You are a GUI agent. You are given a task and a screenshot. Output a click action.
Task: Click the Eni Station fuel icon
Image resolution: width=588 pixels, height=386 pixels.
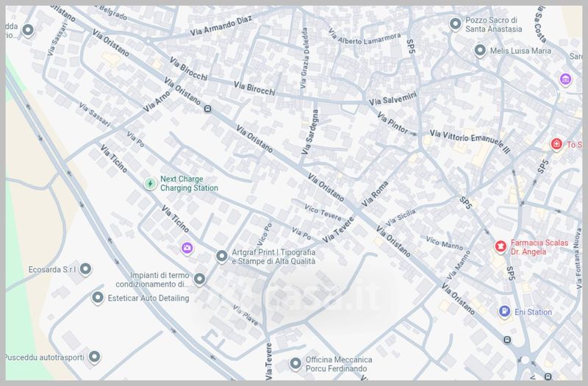point(504,312)
